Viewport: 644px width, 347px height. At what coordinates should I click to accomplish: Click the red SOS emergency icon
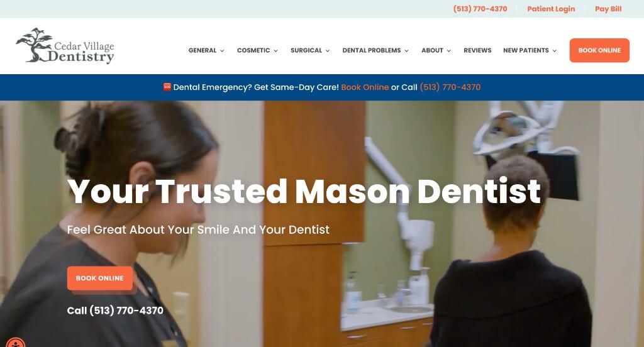pos(167,87)
